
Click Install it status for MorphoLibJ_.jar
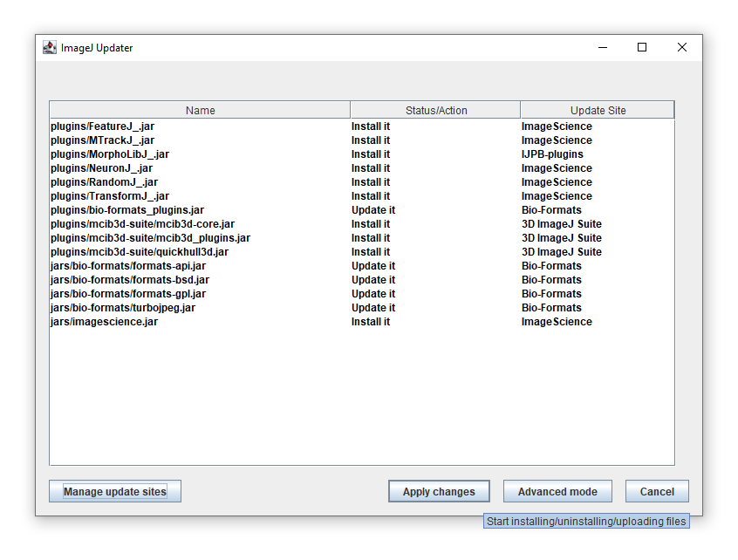coord(371,154)
